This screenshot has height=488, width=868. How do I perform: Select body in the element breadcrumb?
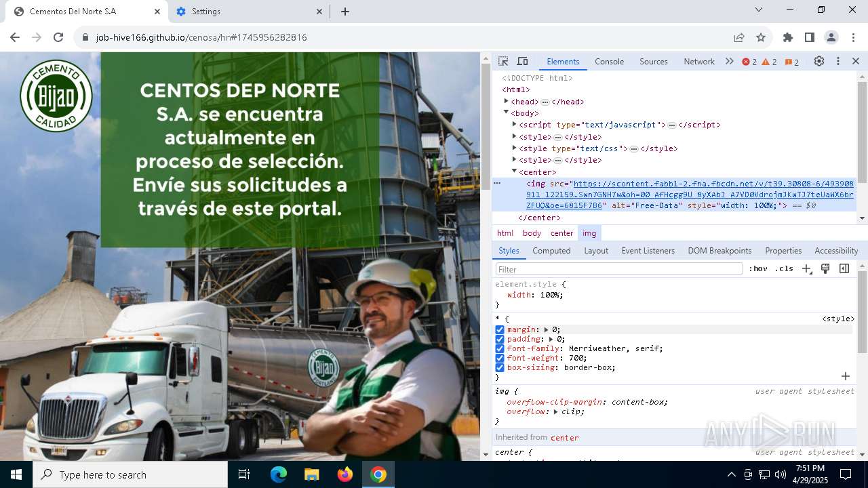pyautogui.click(x=532, y=233)
